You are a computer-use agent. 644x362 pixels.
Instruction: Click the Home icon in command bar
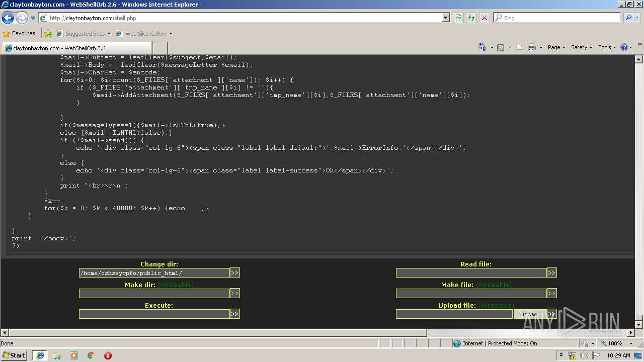click(x=482, y=47)
